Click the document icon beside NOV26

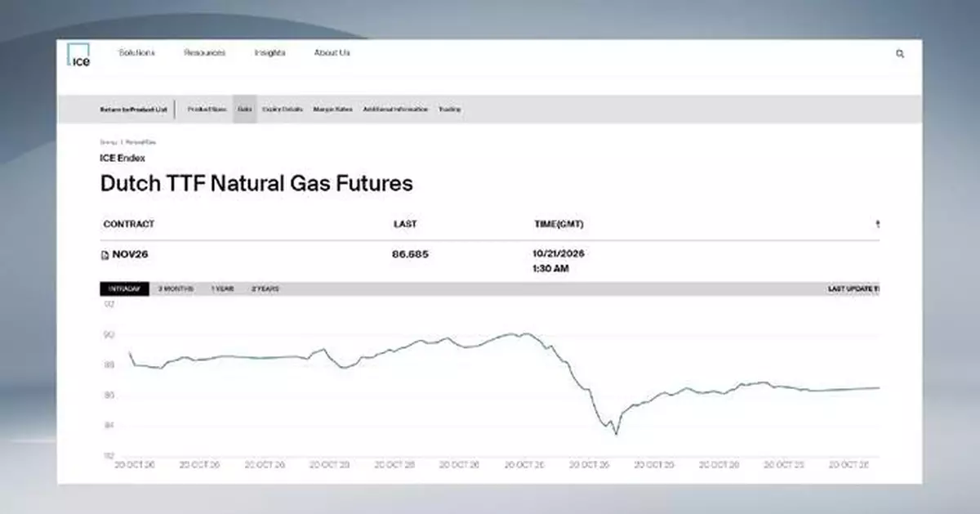point(105,255)
